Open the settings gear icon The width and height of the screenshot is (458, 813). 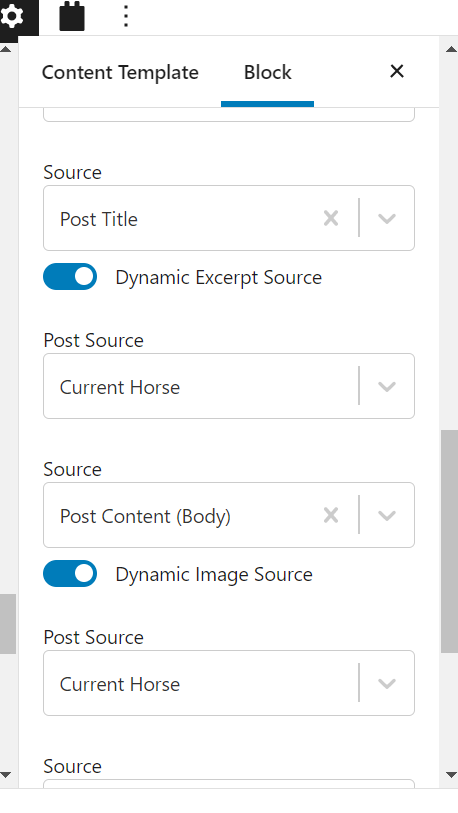tap(12, 17)
